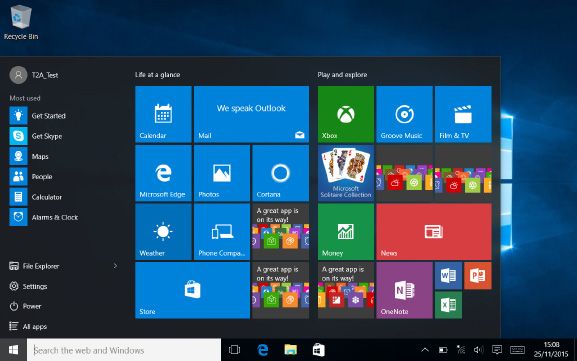
Task: Open the News tile
Action: 434,231
